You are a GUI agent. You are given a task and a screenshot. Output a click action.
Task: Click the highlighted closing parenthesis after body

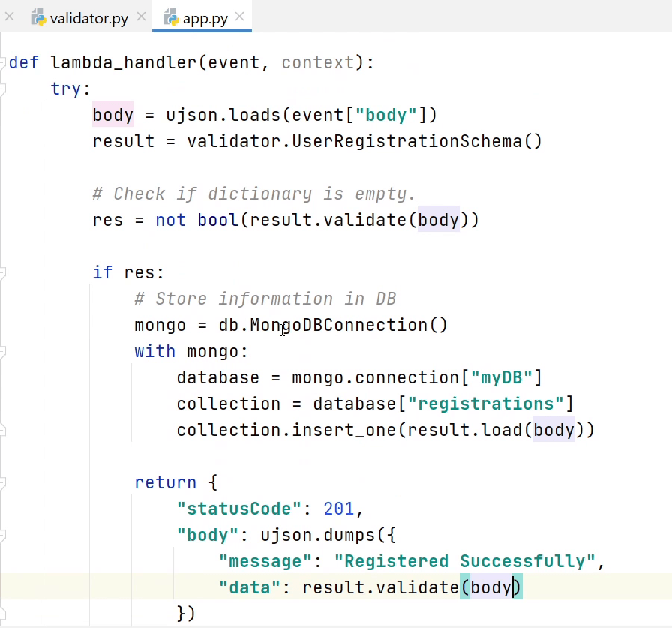point(517,587)
